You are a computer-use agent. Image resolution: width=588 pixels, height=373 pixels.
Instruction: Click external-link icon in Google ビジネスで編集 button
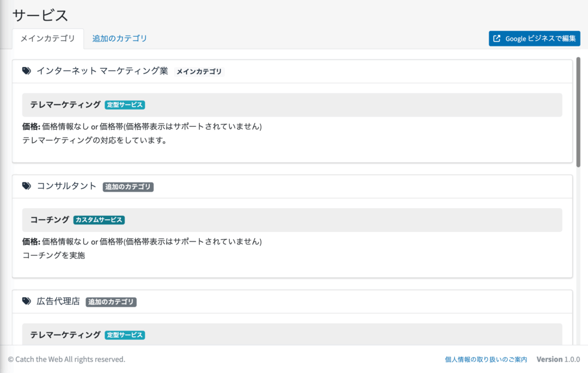[497, 39]
